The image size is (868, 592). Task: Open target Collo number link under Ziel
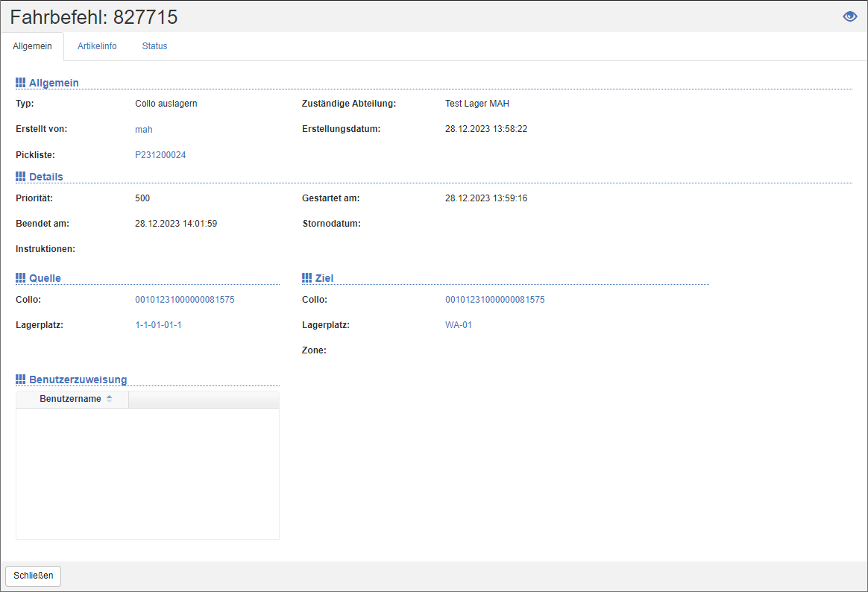494,300
